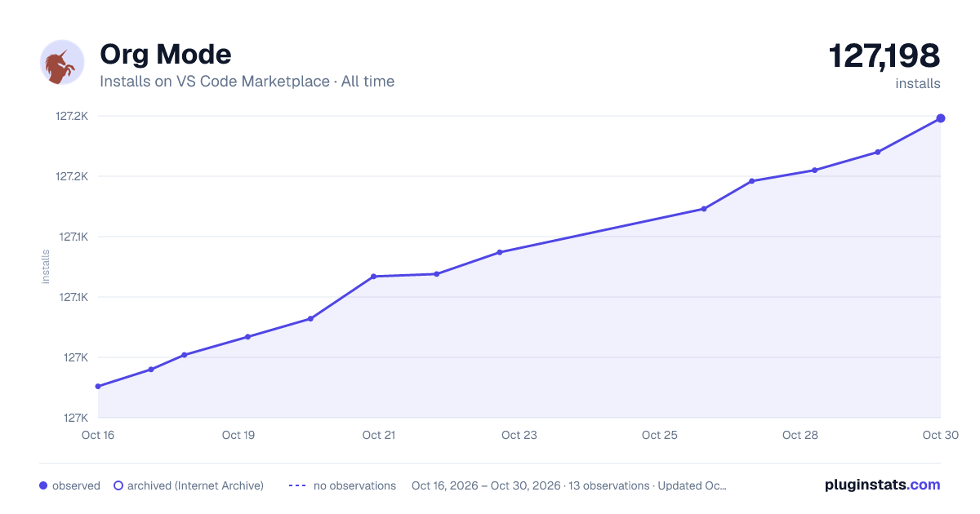
Task: Click the archived (Internet Archive) legend text
Action: point(195,485)
